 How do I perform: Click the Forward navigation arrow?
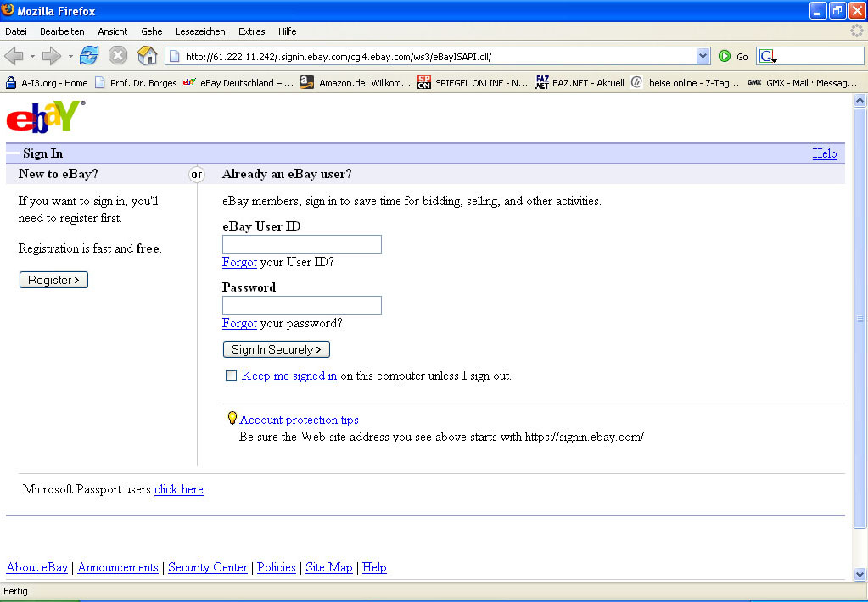(x=52, y=56)
